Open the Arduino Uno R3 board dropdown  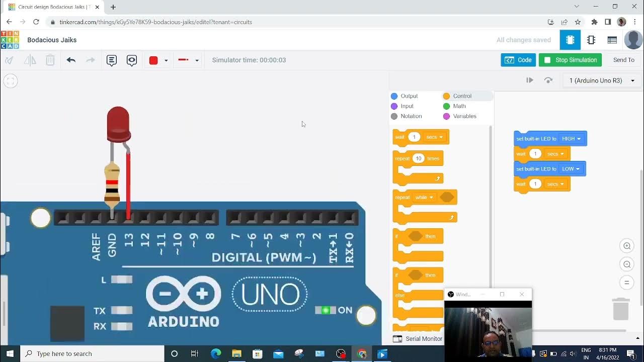tap(601, 80)
